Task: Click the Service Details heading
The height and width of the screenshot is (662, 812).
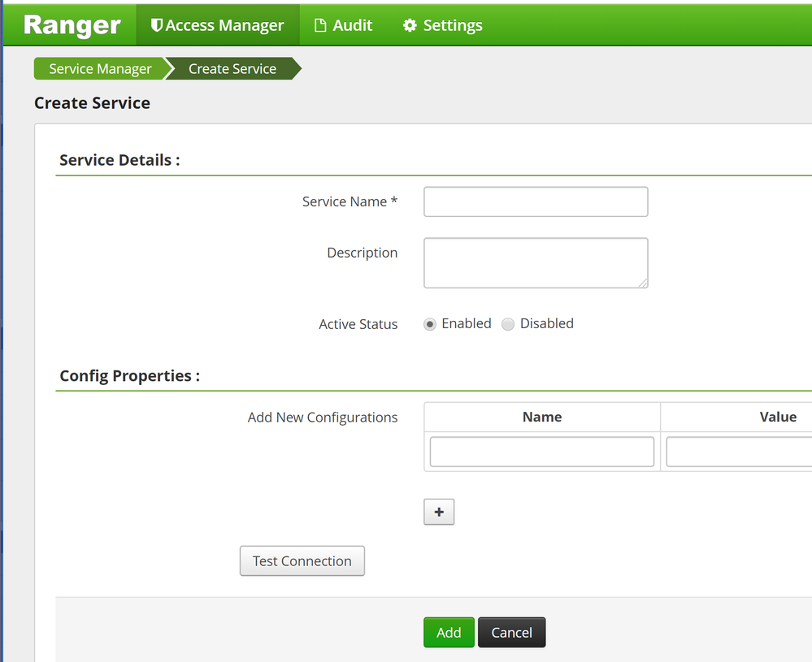Action: (119, 160)
